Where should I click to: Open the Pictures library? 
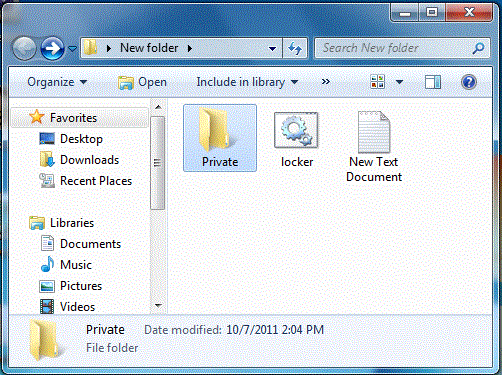pyautogui.click(x=81, y=286)
